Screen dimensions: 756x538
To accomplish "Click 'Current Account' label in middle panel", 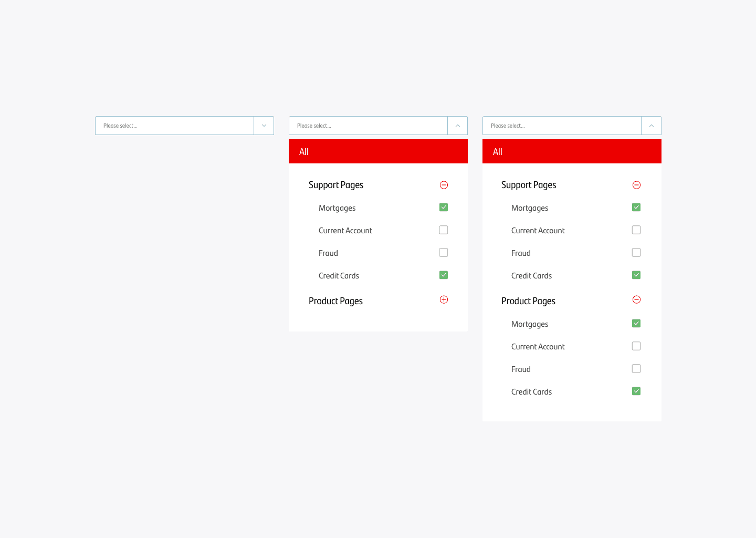I will (x=345, y=230).
